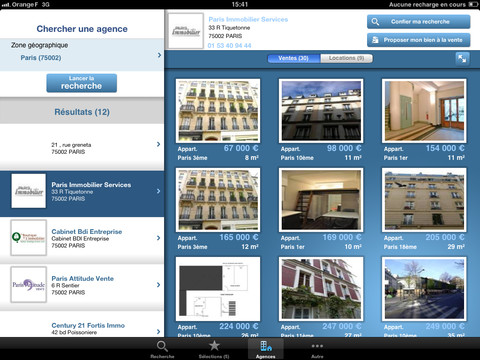The image size is (480, 360).
Task: Switch to Locations (9) listings
Action: [346, 58]
